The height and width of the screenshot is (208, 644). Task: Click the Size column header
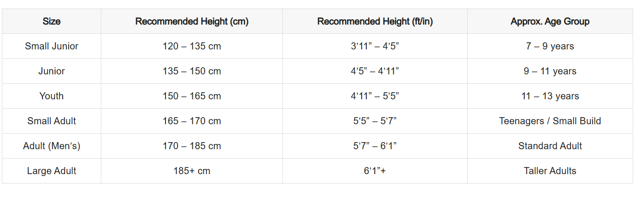pyautogui.click(x=51, y=21)
